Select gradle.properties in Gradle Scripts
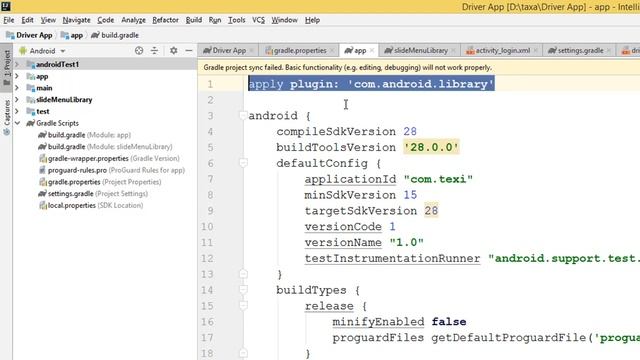The height and width of the screenshot is (360, 640). 100,182
